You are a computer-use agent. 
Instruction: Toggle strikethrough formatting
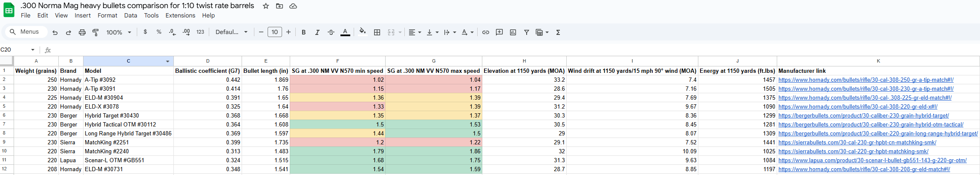(331, 32)
